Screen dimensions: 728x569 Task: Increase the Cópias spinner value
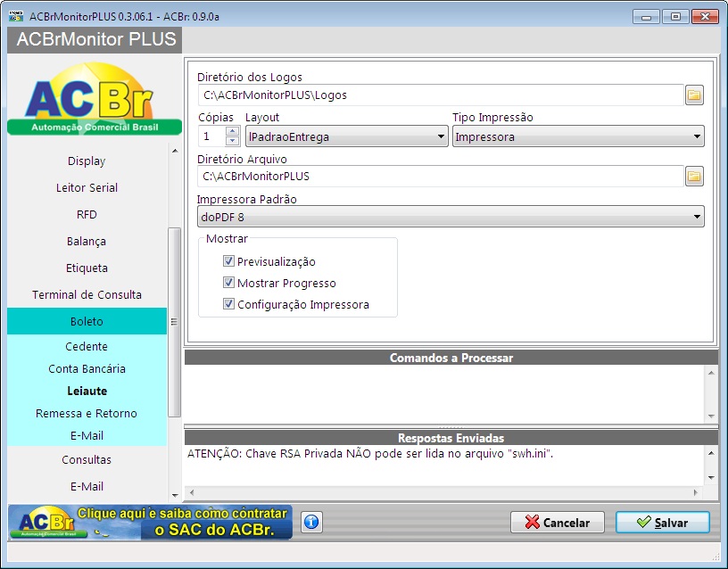[233, 131]
